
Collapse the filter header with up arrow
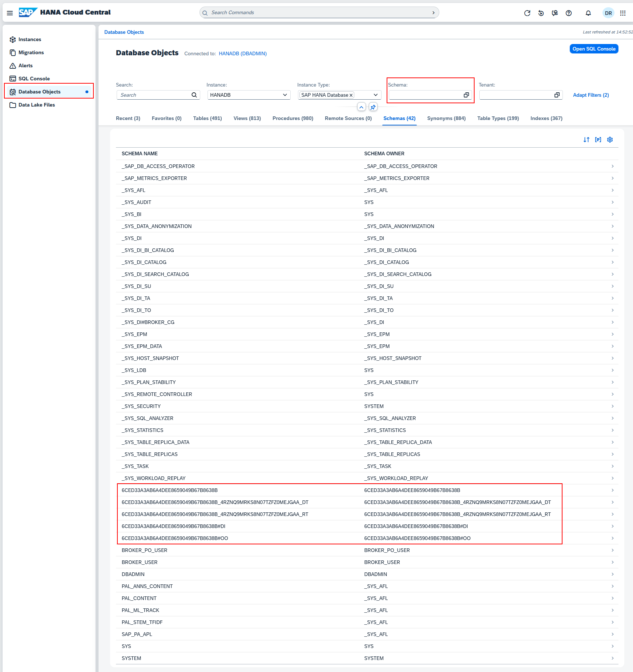coord(362,107)
